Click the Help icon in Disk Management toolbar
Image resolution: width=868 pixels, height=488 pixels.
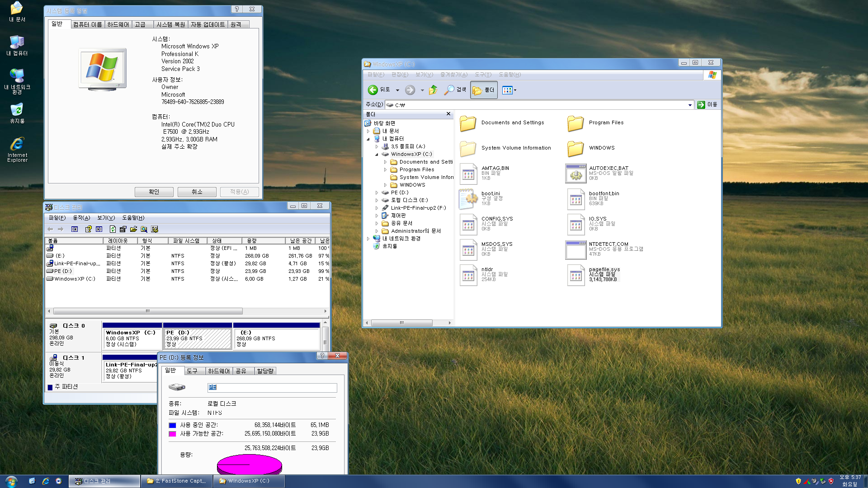89,229
